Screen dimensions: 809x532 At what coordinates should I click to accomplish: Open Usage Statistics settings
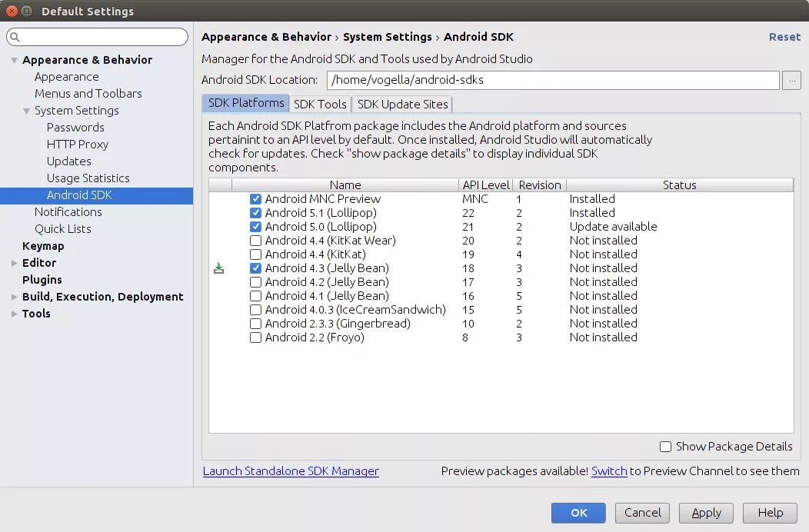tap(88, 178)
